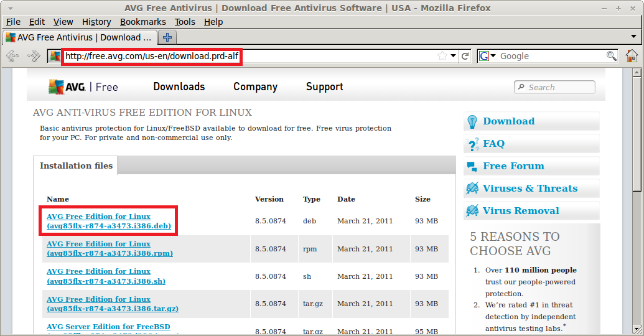Click the 'tar.gz' type cell in 93 MB row
Image resolution: width=644 pixels, height=336 pixels.
(x=313, y=304)
